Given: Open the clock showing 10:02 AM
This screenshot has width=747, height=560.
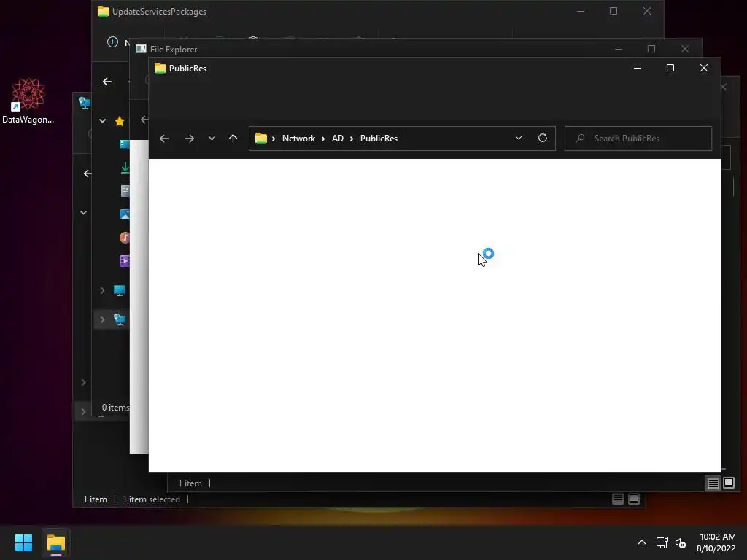Looking at the screenshot, I should coord(716,542).
